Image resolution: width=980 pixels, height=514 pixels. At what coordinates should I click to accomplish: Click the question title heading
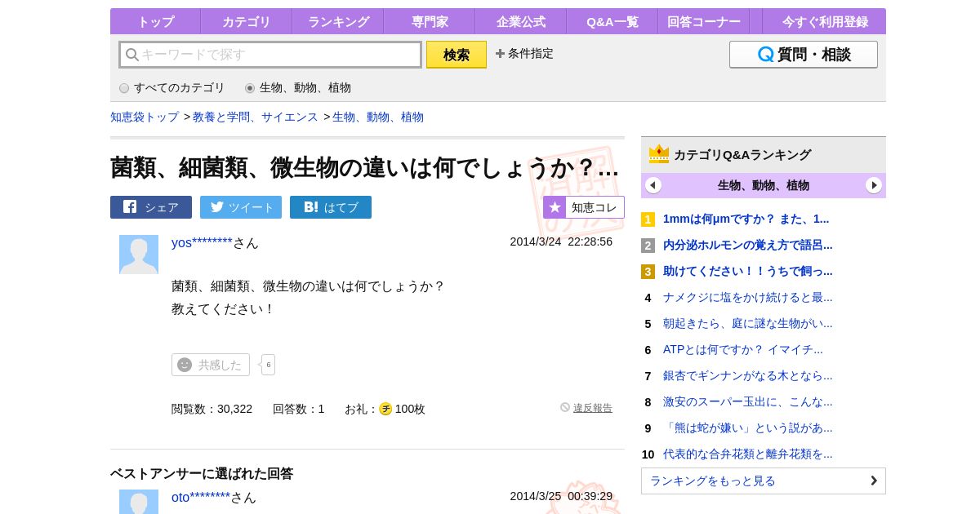pyautogui.click(x=364, y=167)
